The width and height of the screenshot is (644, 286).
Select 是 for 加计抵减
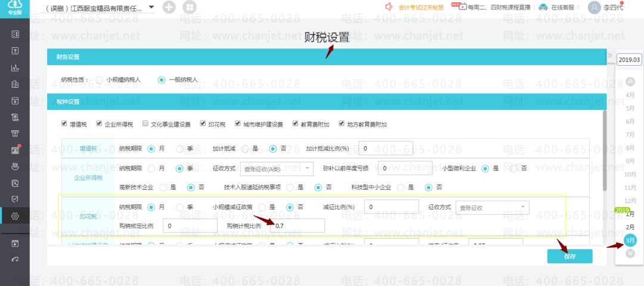point(245,149)
